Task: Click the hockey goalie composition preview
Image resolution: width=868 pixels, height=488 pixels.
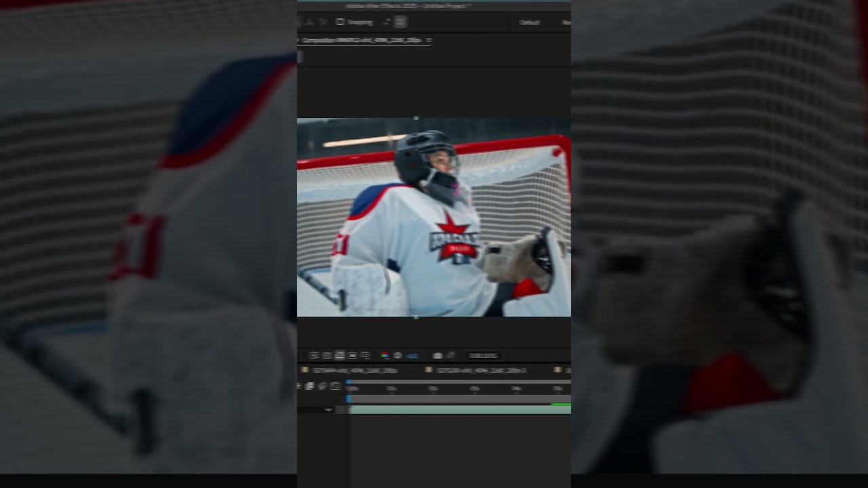Action: [434, 218]
